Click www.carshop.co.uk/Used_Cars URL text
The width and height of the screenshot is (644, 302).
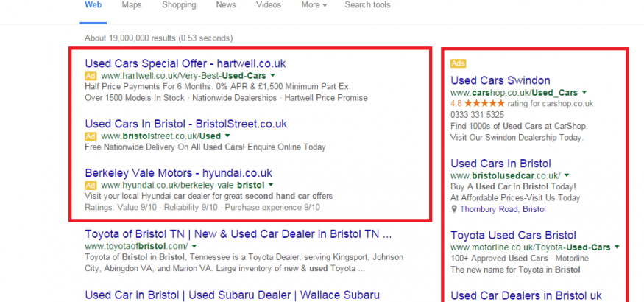pos(514,93)
